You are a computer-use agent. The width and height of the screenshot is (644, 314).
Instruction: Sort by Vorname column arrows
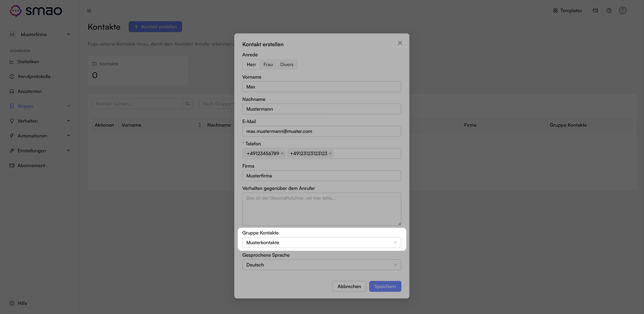pyautogui.click(x=200, y=125)
